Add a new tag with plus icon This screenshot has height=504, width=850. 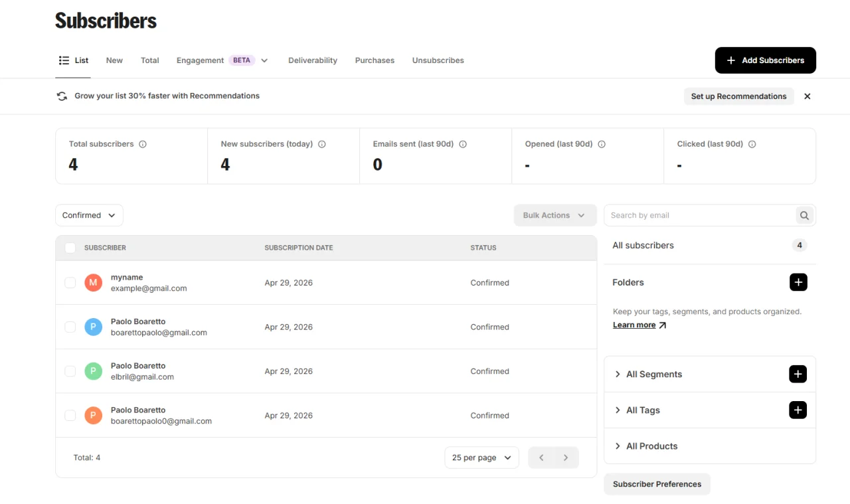tap(798, 410)
